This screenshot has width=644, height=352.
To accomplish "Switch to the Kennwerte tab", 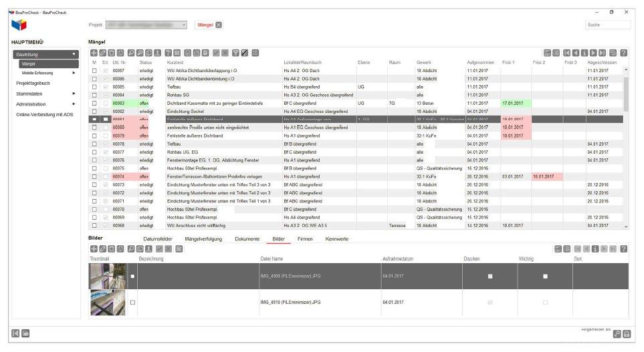I will [337, 238].
